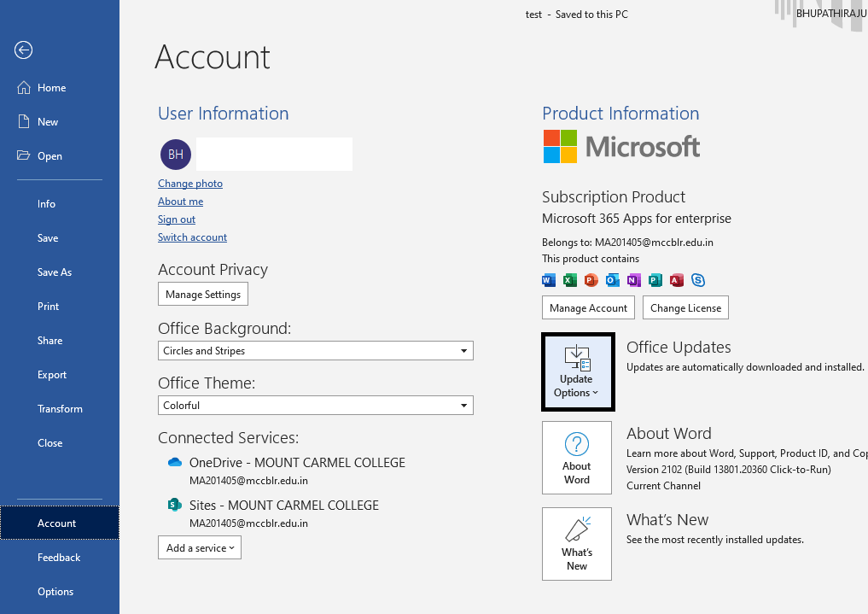Select Transform in the backstage menu
The image size is (868, 614).
click(x=60, y=408)
